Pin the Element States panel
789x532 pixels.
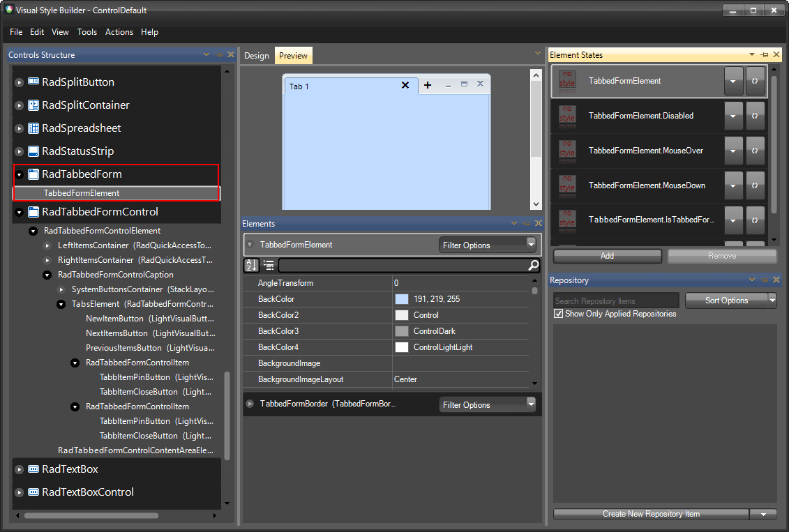765,54
